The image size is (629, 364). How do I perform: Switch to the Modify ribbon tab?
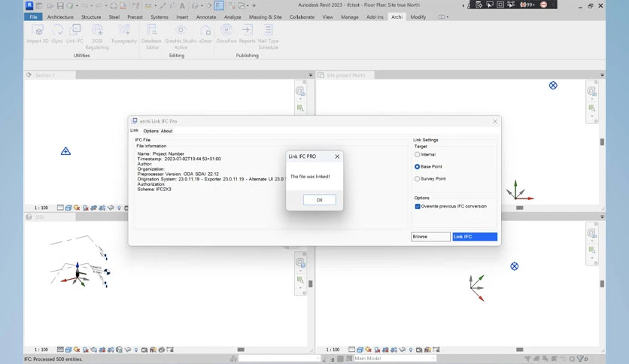pos(418,17)
